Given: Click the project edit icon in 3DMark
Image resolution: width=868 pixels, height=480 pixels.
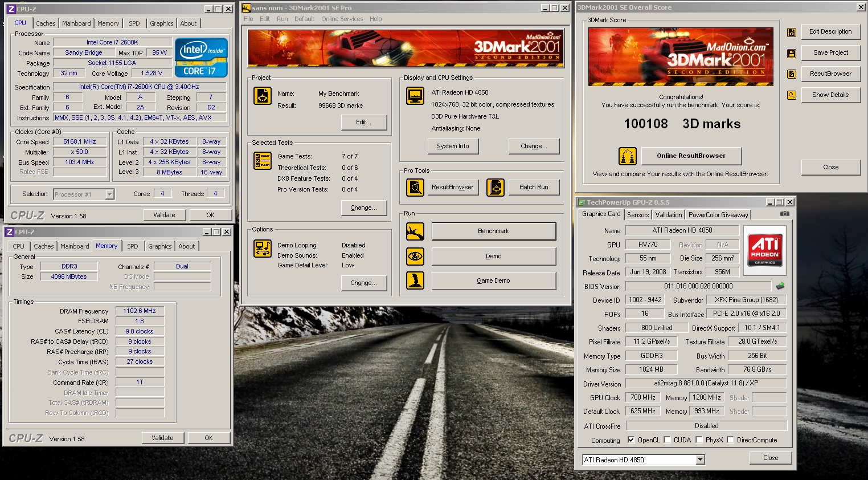Looking at the screenshot, I should 263,96.
